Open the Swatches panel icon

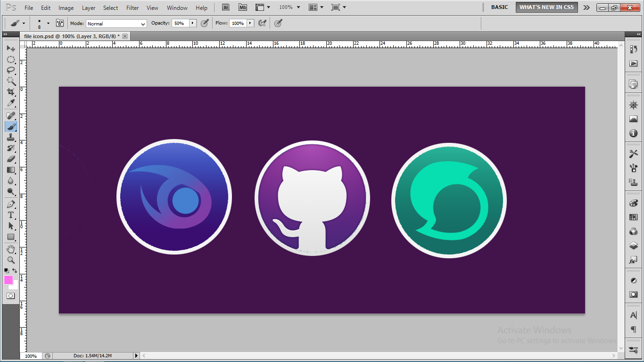(x=633, y=217)
